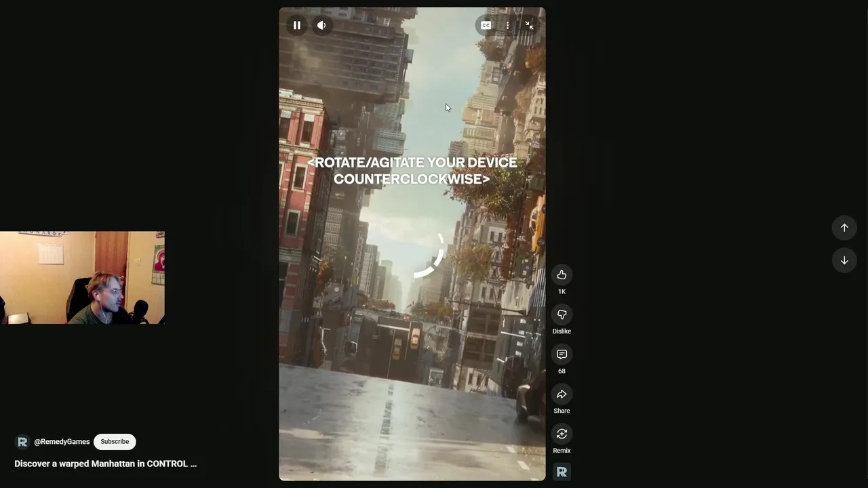Click the Remix icon
This screenshot has height=488, width=868.
[561, 434]
